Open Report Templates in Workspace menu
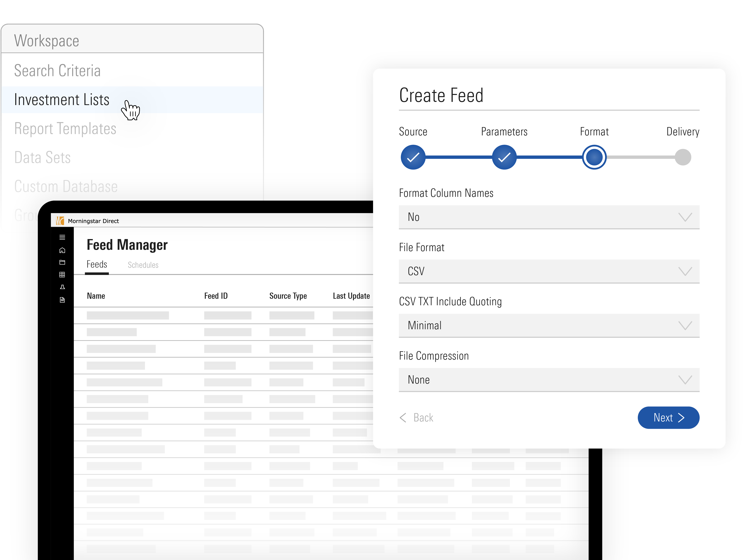The width and height of the screenshot is (751, 560). tap(65, 129)
